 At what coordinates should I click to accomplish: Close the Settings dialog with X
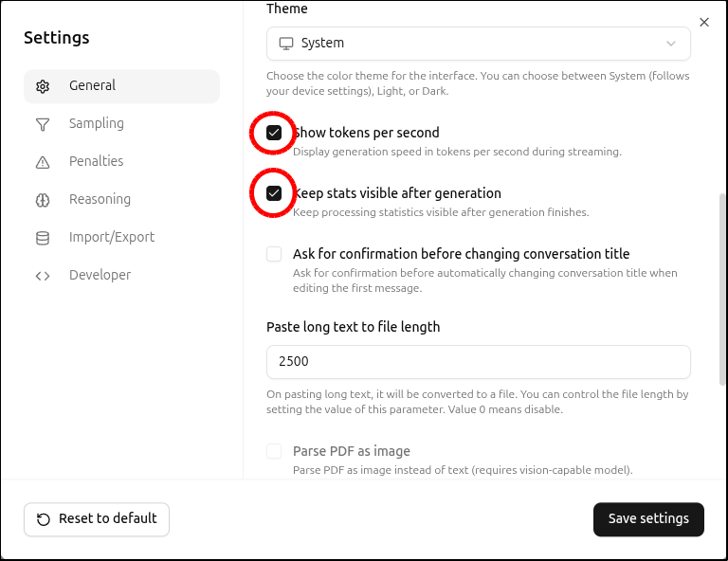(703, 22)
